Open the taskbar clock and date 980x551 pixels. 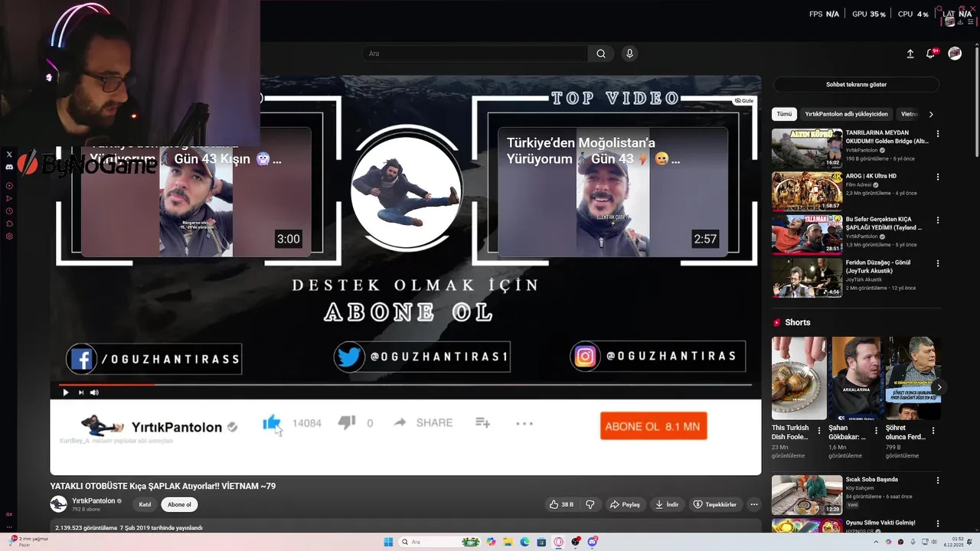[x=952, y=542]
